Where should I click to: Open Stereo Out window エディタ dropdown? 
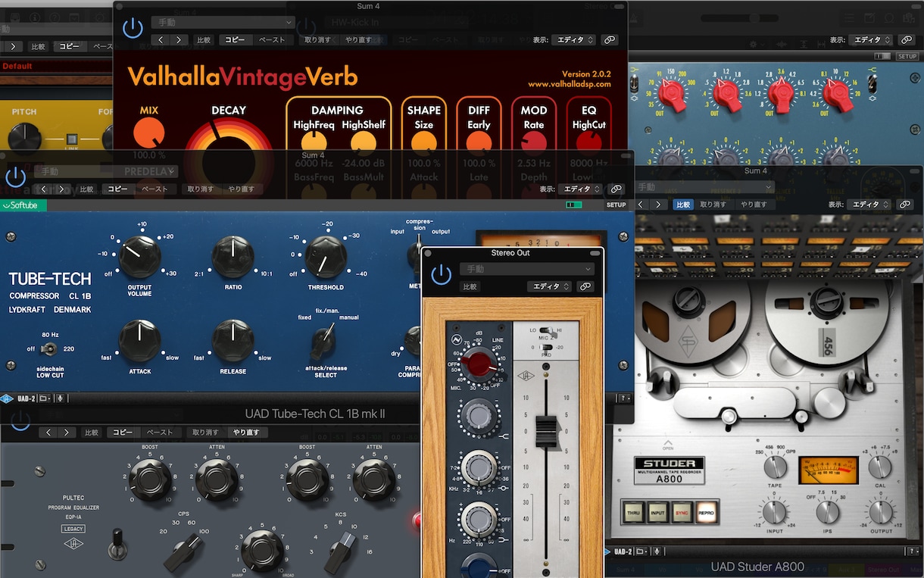[x=549, y=286]
